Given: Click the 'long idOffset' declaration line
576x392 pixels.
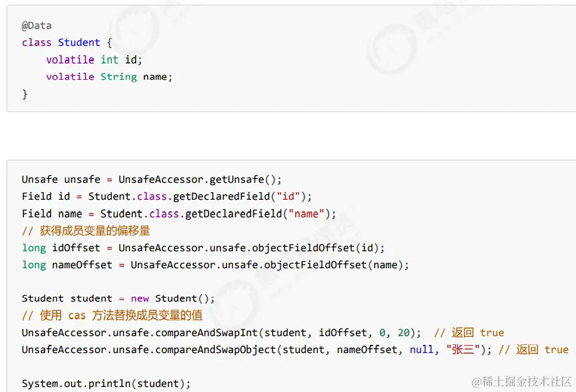Looking at the screenshot, I should click(x=203, y=248).
